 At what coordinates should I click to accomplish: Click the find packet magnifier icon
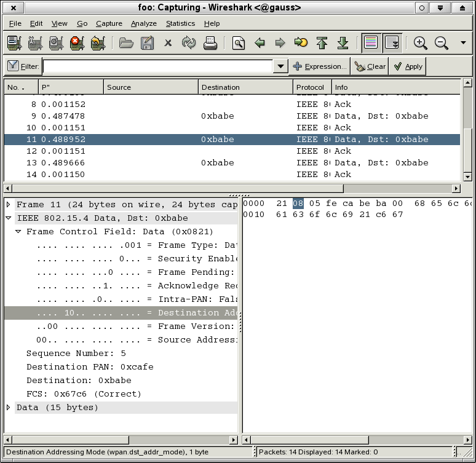click(239, 43)
